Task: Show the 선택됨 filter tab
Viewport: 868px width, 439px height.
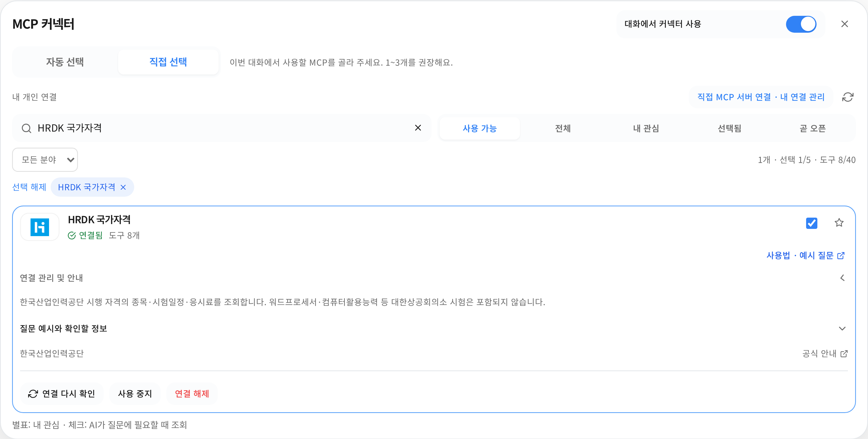Action: 729,128
